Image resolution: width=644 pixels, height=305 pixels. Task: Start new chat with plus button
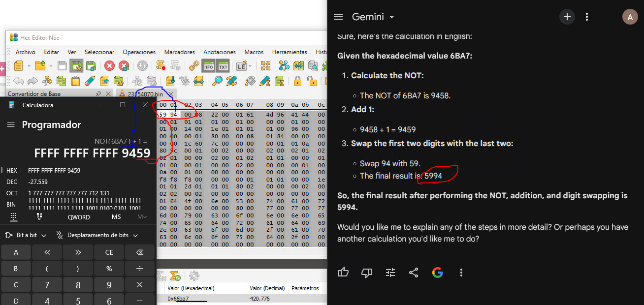[567, 17]
